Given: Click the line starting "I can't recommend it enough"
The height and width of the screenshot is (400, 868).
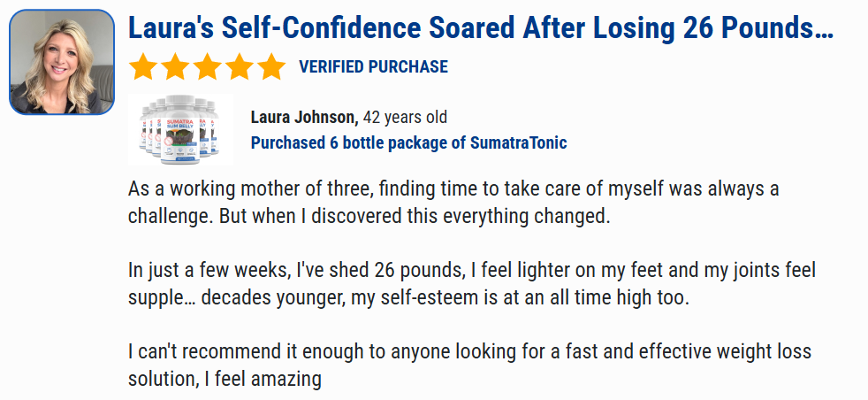Looking at the screenshot, I should point(469,351).
